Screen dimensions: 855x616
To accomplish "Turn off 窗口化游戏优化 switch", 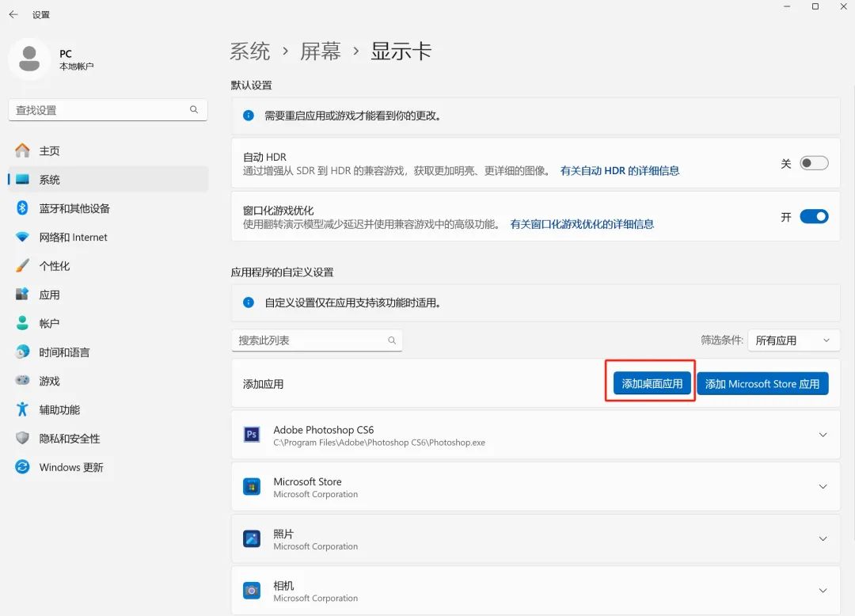I will (x=814, y=216).
